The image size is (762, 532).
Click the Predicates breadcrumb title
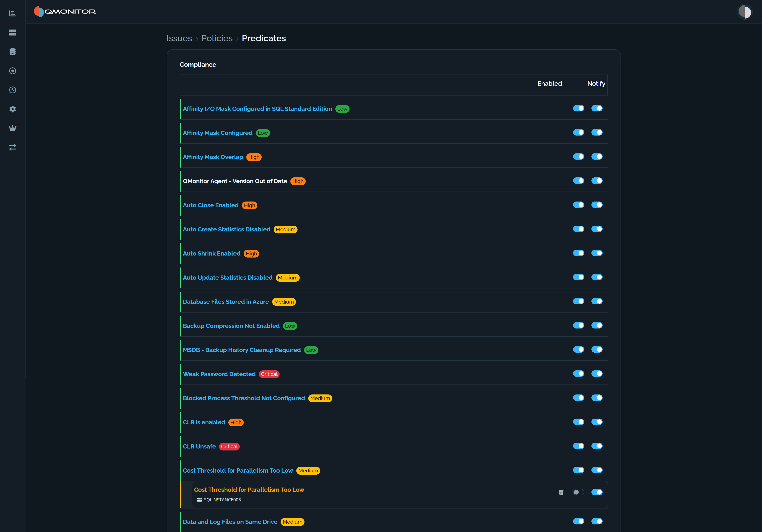[x=263, y=38]
